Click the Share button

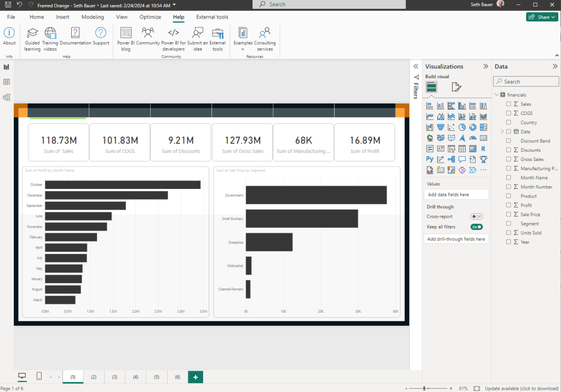pos(542,17)
